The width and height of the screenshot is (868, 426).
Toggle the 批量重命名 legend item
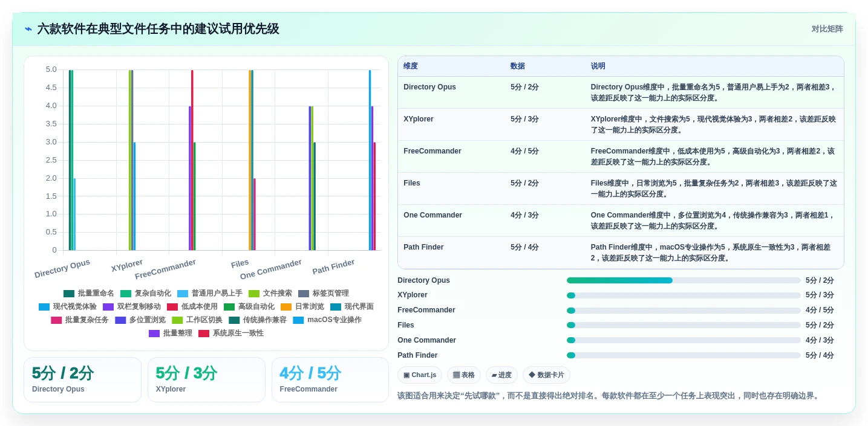[88, 293]
